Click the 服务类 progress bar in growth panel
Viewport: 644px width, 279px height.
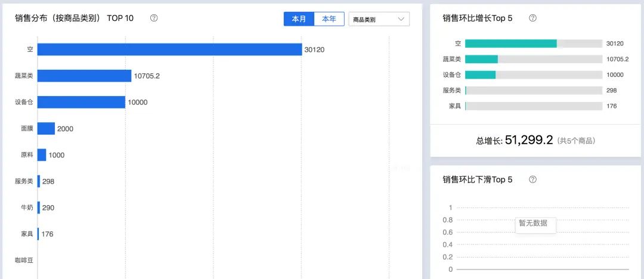[x=534, y=91]
